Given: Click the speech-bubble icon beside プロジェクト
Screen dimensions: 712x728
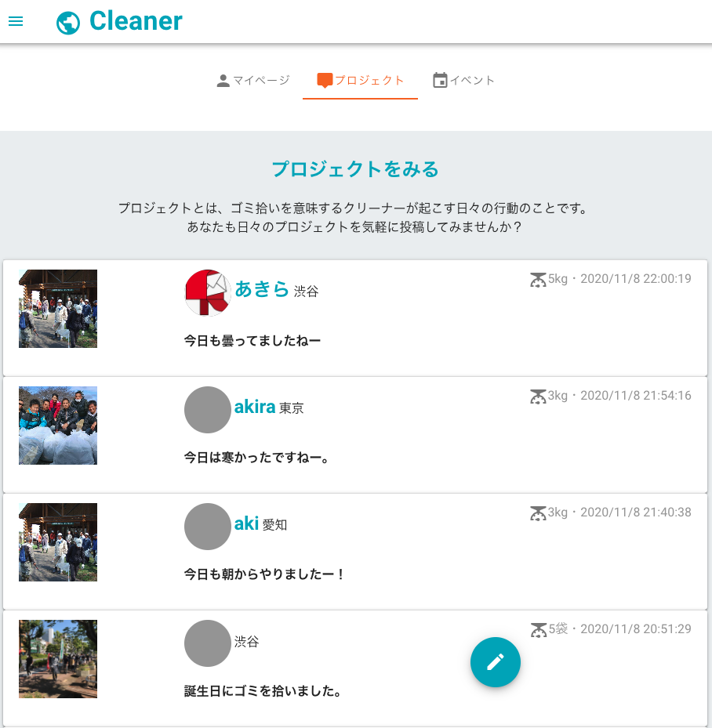Looking at the screenshot, I should click(x=324, y=79).
